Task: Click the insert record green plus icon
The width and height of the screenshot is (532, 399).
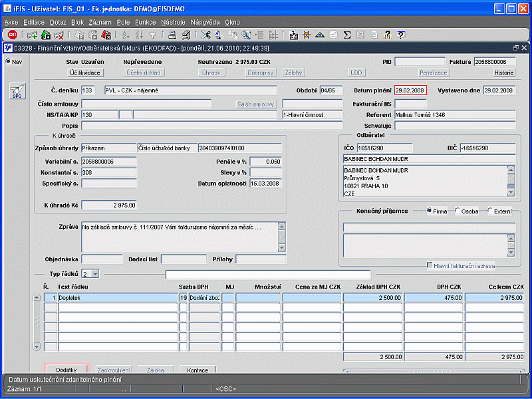Action: 32,35
